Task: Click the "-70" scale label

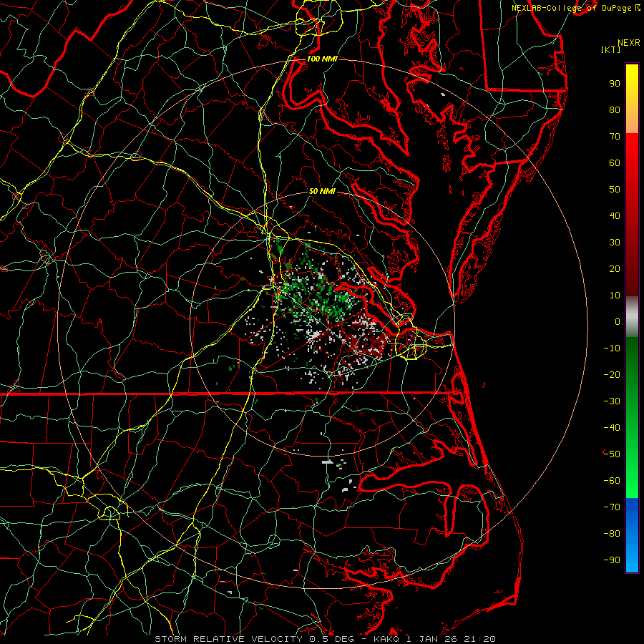Action: coord(612,507)
